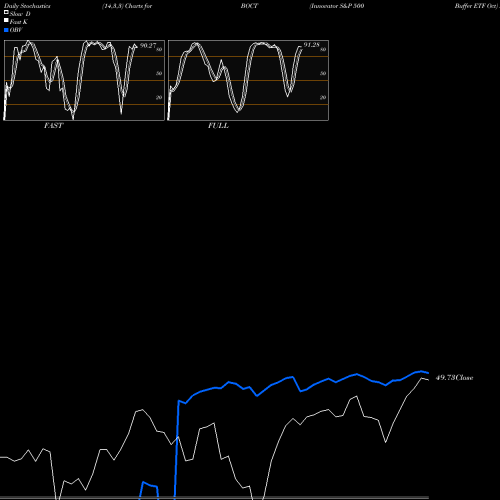Click the 20 level label on FULL chart
This screenshot has height=500, width=500.
pos(323,97)
